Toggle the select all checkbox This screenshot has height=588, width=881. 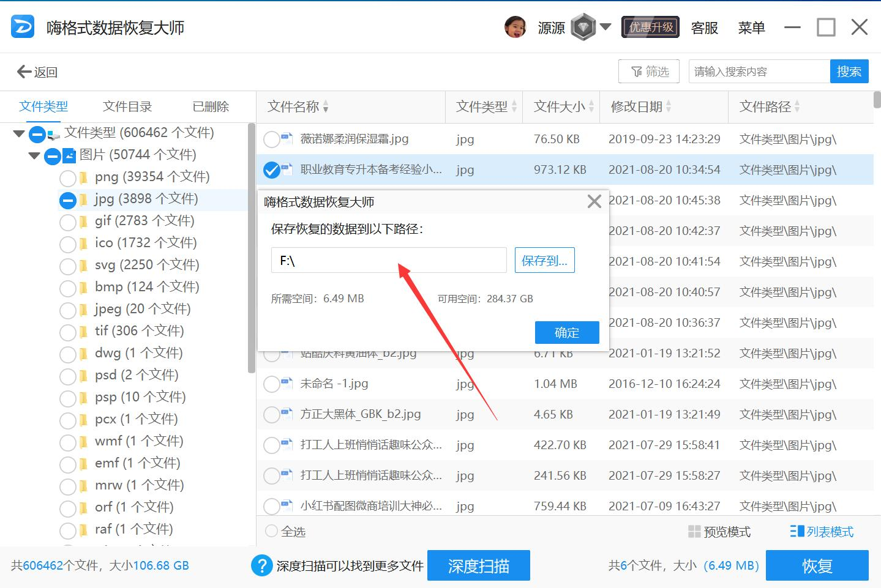point(271,531)
